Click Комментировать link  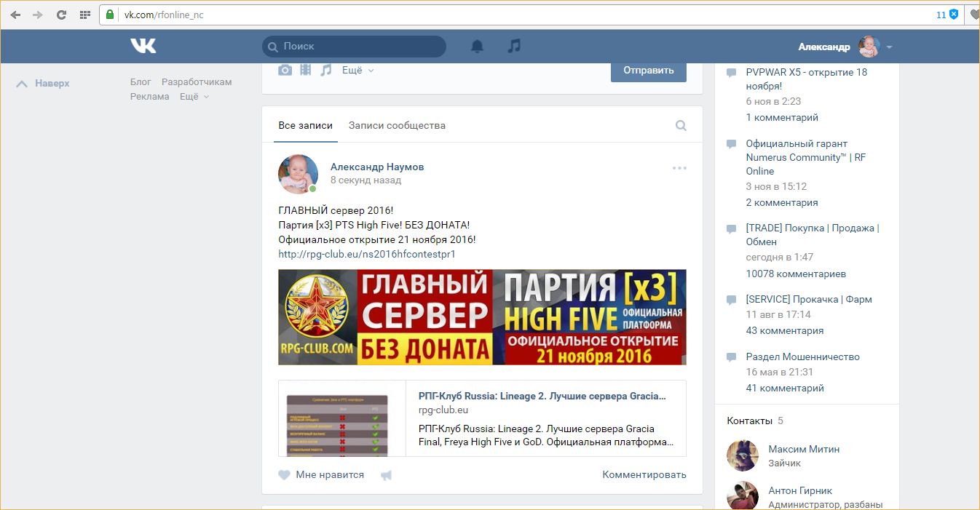point(644,474)
